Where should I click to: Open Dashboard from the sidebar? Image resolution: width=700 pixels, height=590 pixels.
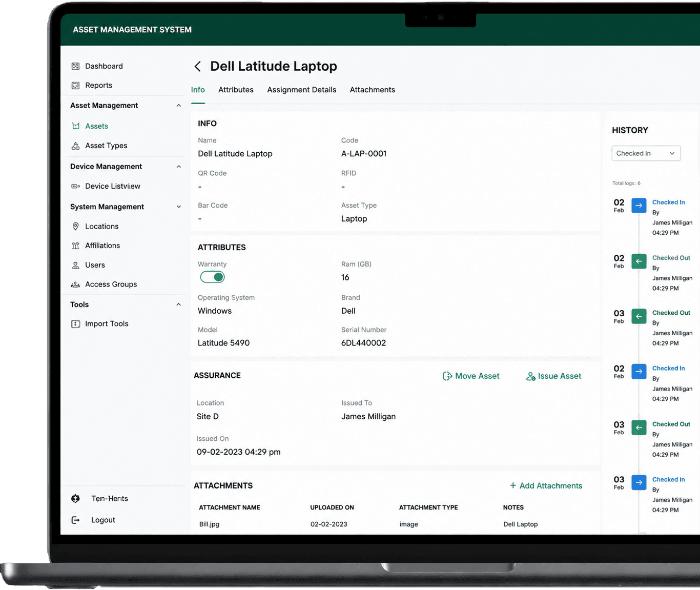click(104, 66)
